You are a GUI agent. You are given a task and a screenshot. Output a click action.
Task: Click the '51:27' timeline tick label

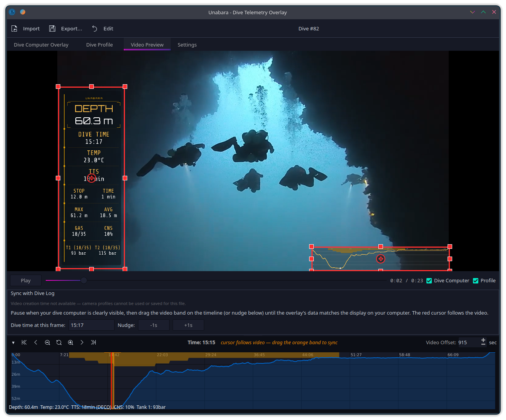click(x=356, y=355)
